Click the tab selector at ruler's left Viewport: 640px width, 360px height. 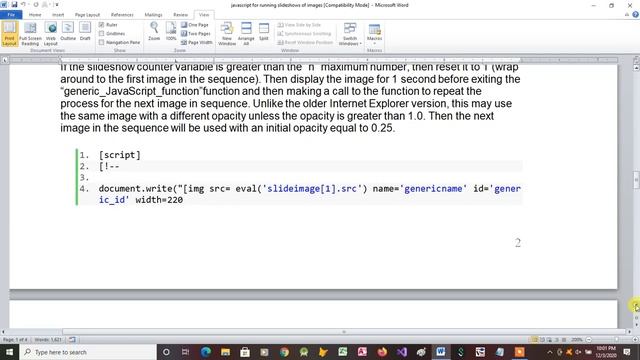[4, 60]
